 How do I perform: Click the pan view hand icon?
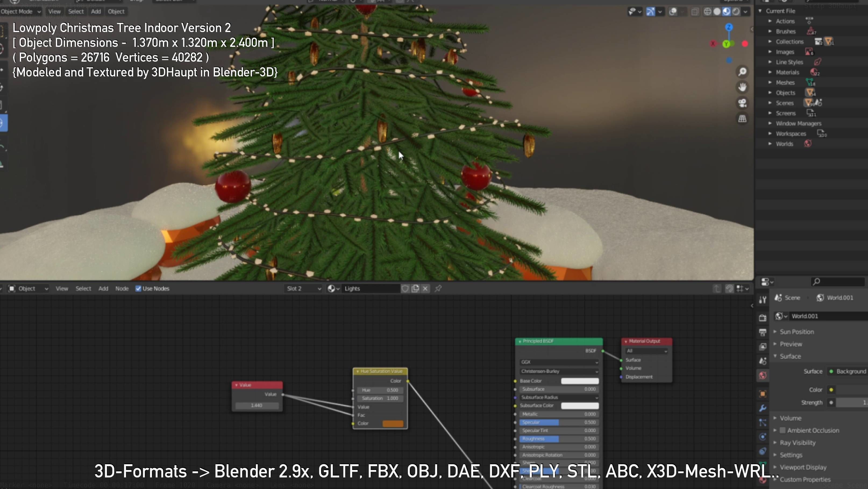pos(742,87)
